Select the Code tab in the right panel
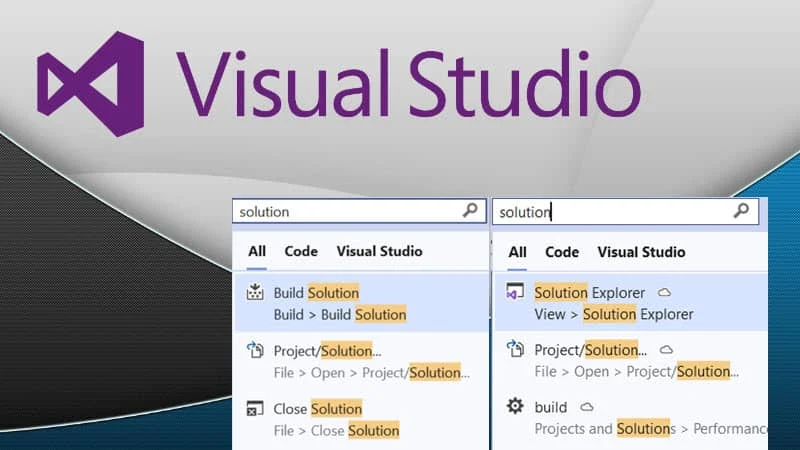The width and height of the screenshot is (800, 450). point(562,252)
